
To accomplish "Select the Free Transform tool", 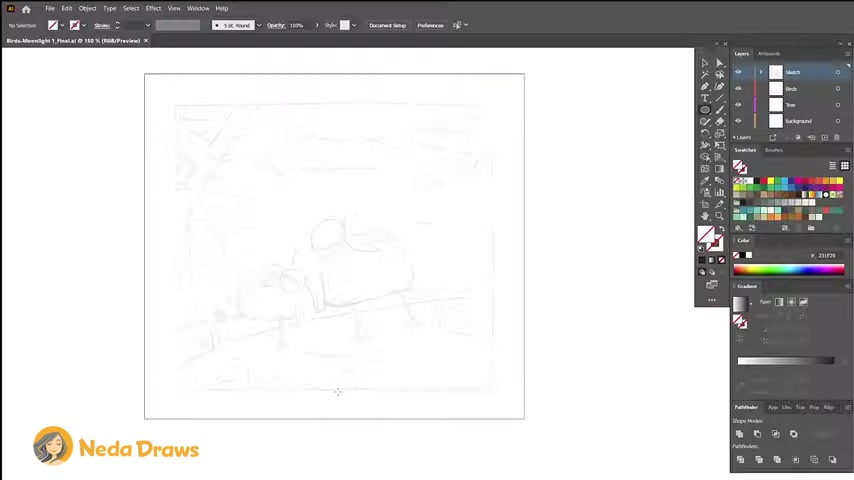I will click(x=719, y=145).
